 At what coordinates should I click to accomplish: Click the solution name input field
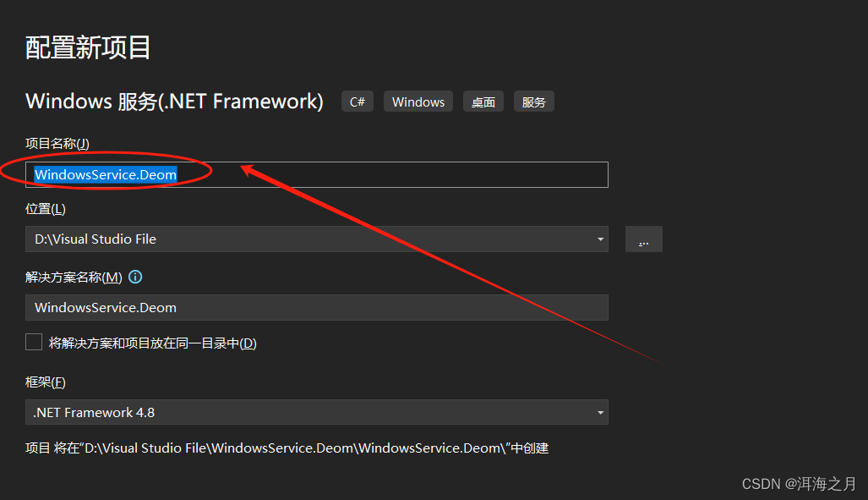pyautogui.click(x=317, y=308)
